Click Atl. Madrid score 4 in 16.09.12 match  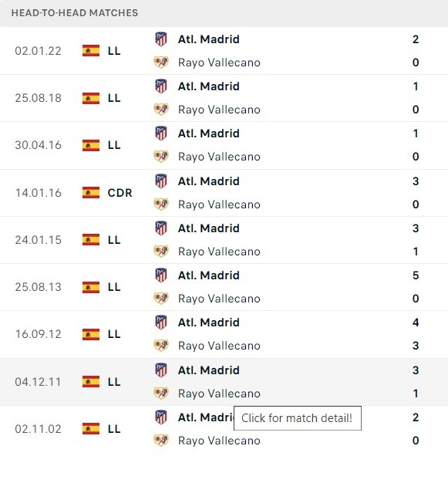(416, 323)
